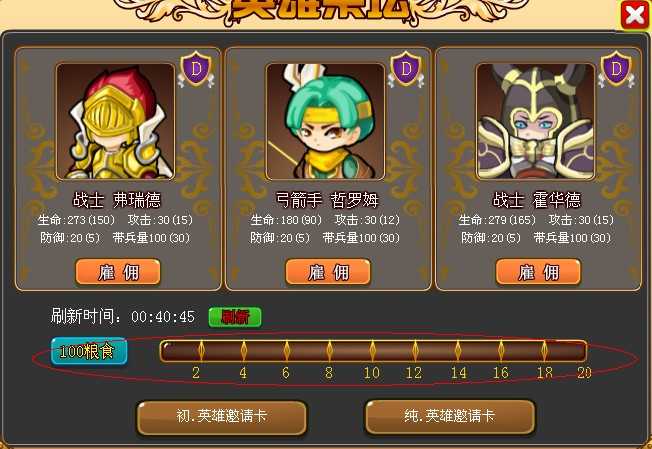Screen dimensions: 652x449
Task: Click the green 刷新 refresh button
Action: pyautogui.click(x=235, y=317)
